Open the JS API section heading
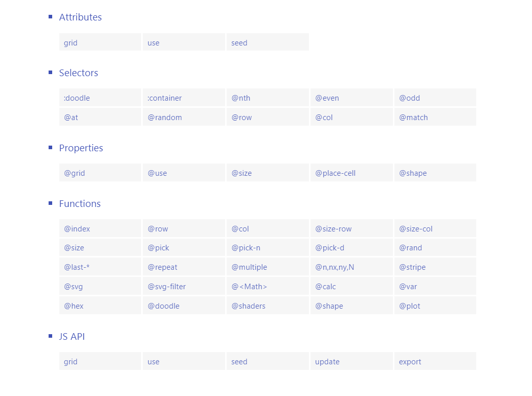Viewport: 532px width, 396px height. click(72, 336)
